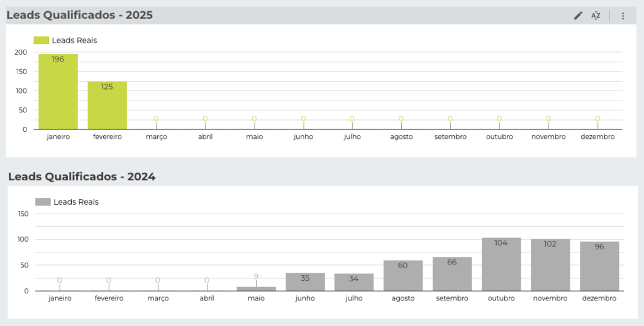Toggle the Leads Reais series in 2025 legend
Image resolution: width=644 pixels, height=326 pixels.
[74, 40]
